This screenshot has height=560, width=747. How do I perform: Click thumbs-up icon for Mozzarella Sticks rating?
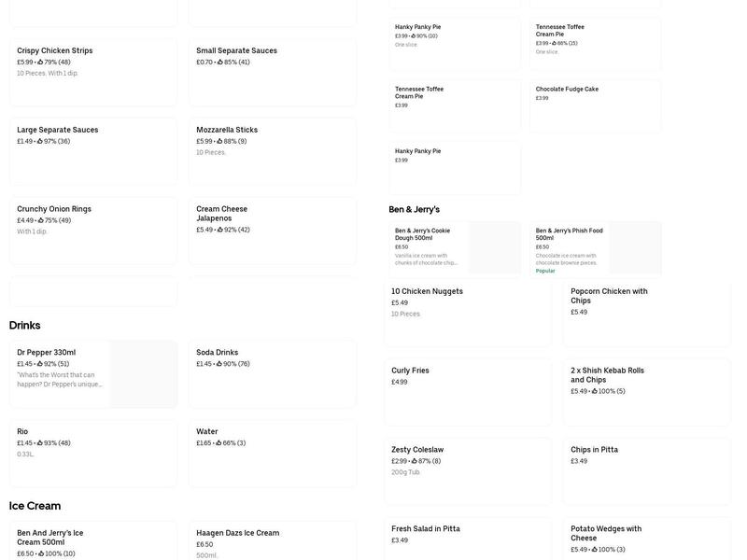point(220,142)
